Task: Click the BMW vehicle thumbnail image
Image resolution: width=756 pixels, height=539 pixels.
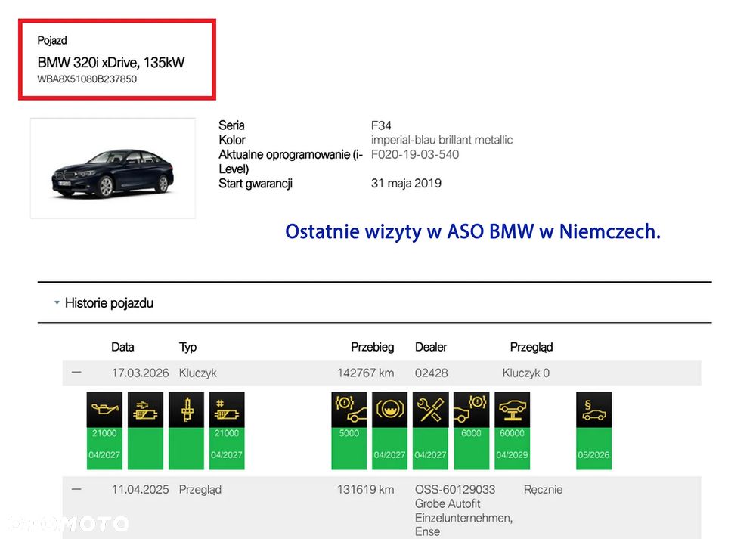Action: click(x=113, y=168)
